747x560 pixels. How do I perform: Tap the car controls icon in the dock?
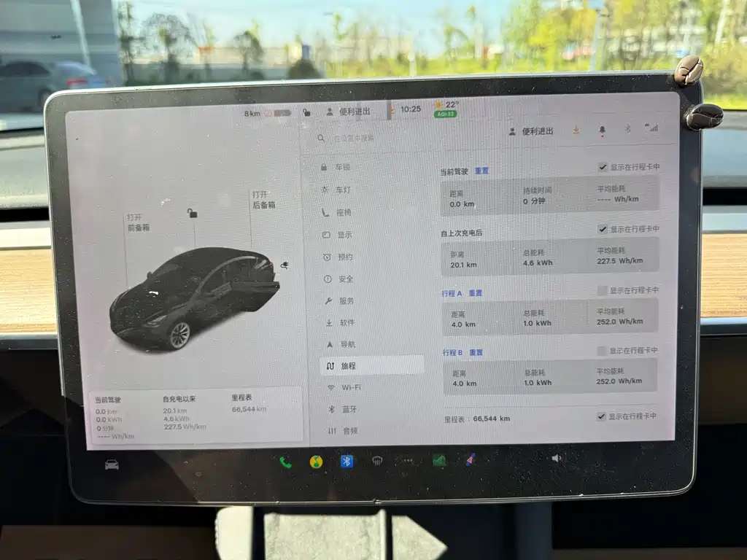point(112,464)
